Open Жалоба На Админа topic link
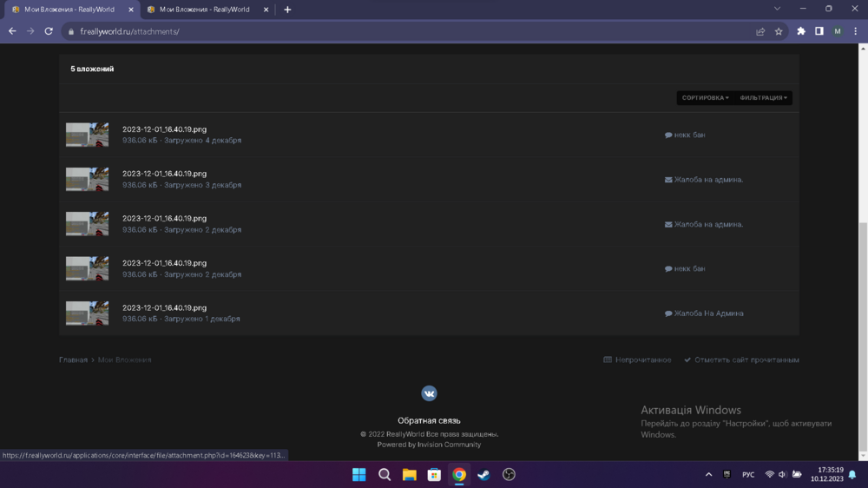Viewport: 868px width, 488px height. (708, 313)
